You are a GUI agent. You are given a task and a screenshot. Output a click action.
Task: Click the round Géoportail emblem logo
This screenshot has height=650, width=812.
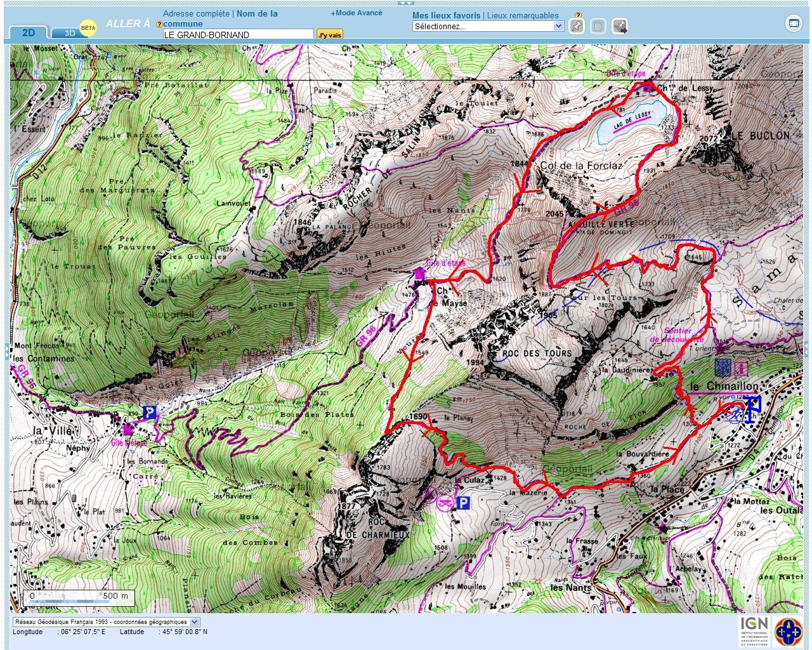click(x=788, y=631)
